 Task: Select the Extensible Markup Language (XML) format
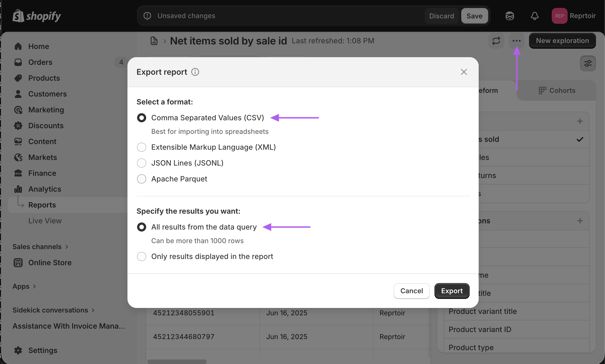click(x=142, y=147)
